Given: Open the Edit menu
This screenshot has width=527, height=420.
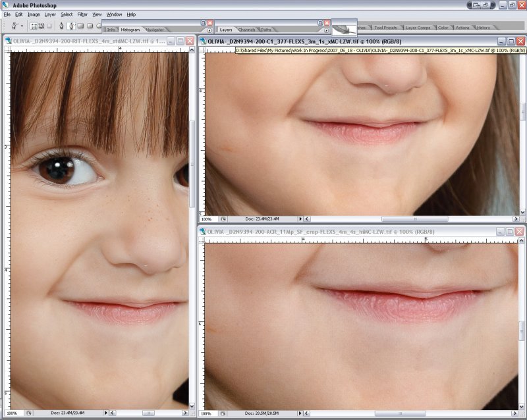Looking at the screenshot, I should tap(19, 14).
